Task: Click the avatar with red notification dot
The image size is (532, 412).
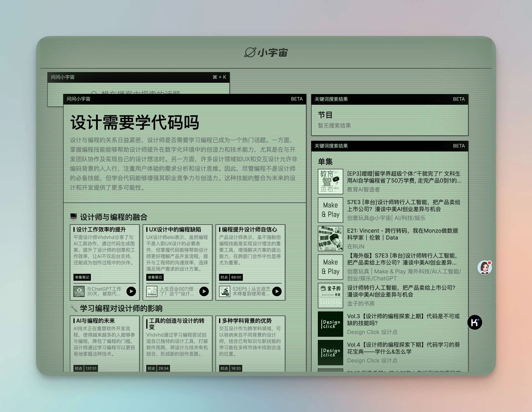Action: 484,267
